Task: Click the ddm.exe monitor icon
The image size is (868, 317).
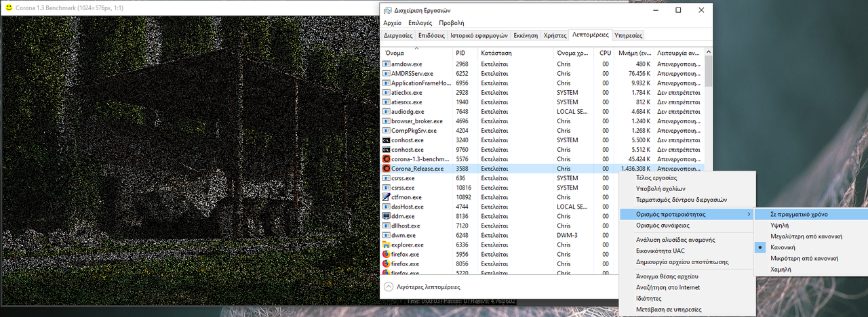Action: (386, 216)
